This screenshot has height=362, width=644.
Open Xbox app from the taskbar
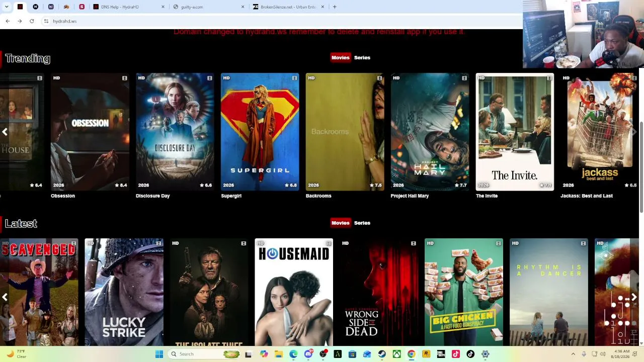tap(396, 354)
